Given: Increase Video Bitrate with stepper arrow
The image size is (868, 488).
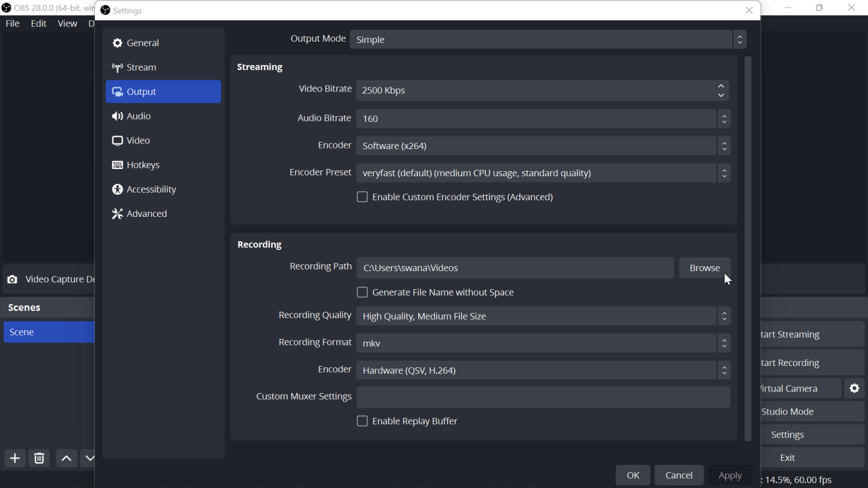Looking at the screenshot, I should (721, 86).
